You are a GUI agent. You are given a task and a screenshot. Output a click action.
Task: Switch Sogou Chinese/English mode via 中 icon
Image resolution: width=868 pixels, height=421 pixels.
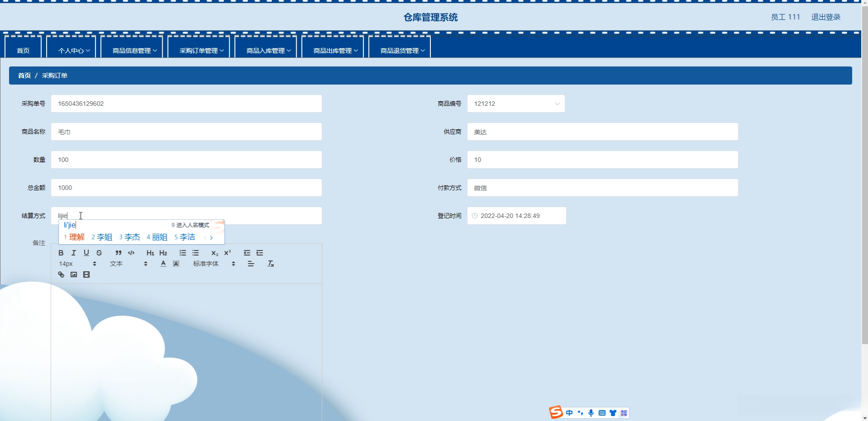tap(569, 413)
